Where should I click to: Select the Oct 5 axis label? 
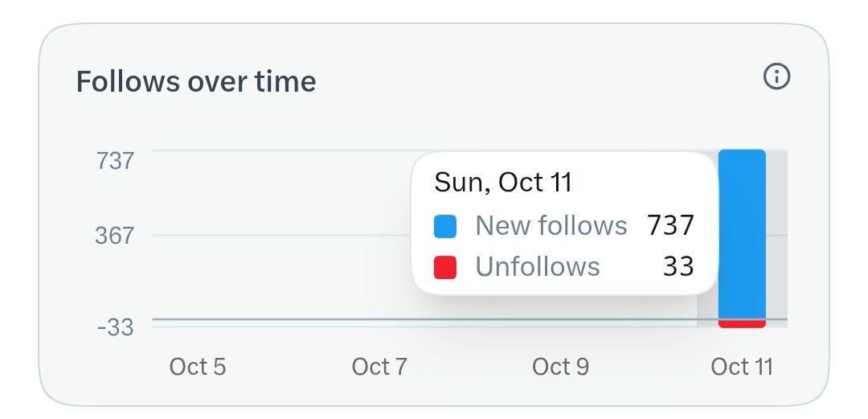point(198,367)
